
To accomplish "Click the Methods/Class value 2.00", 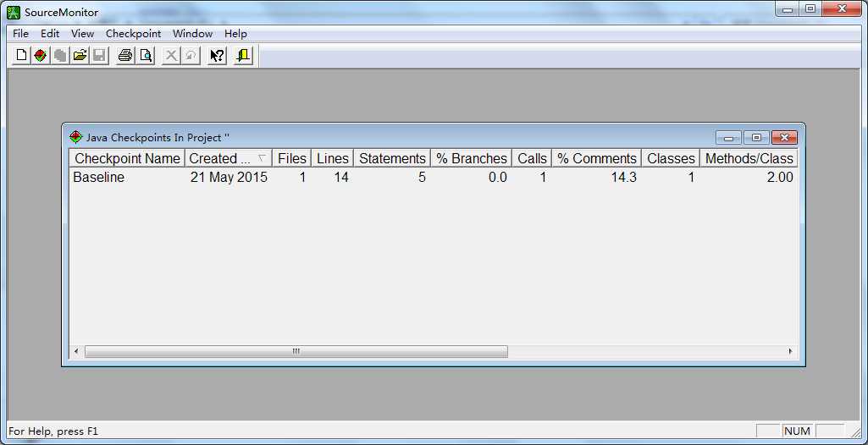I will [780, 178].
